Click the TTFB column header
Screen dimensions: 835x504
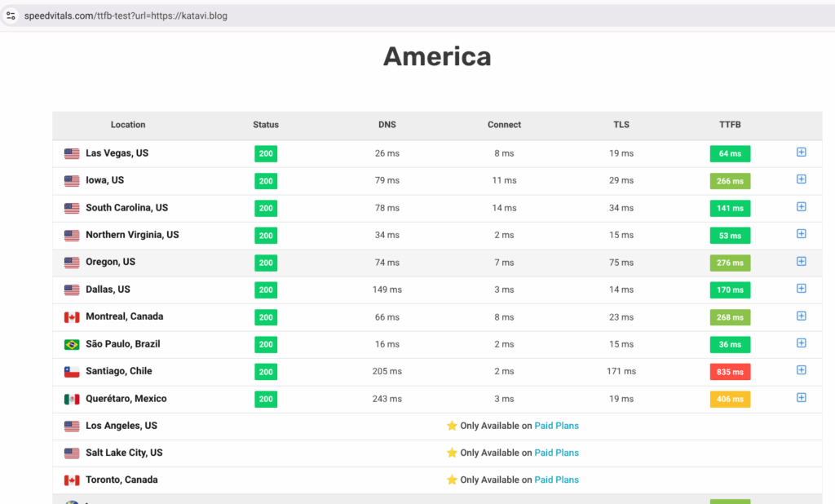click(x=730, y=125)
